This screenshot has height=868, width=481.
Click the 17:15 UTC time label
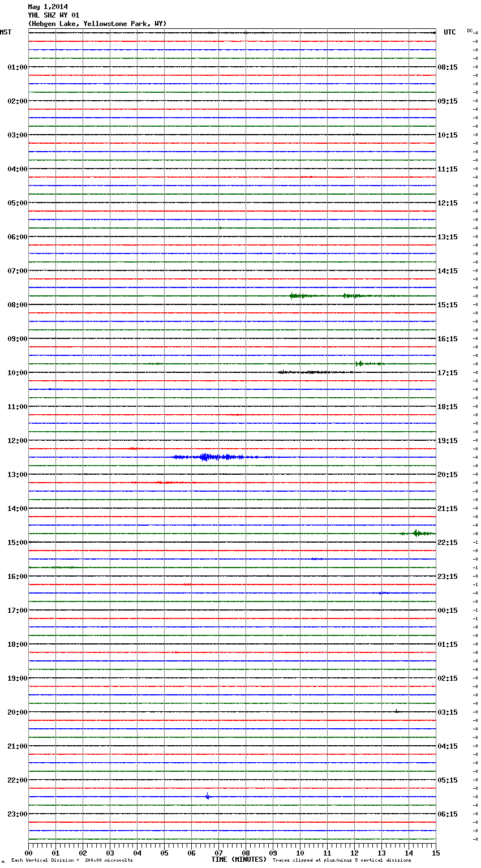pos(448,373)
